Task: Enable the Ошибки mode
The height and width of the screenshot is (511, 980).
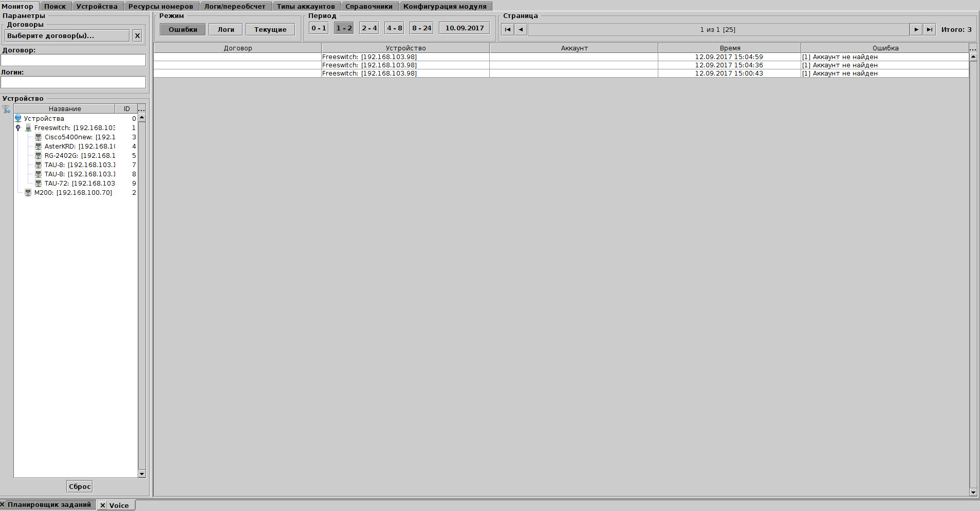Action: pos(182,30)
